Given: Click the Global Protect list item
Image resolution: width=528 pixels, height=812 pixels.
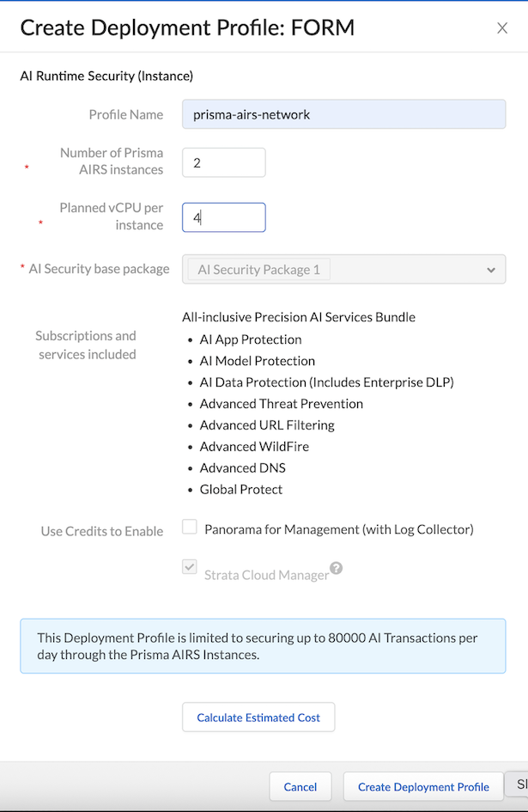Looking at the screenshot, I should click(x=241, y=490).
